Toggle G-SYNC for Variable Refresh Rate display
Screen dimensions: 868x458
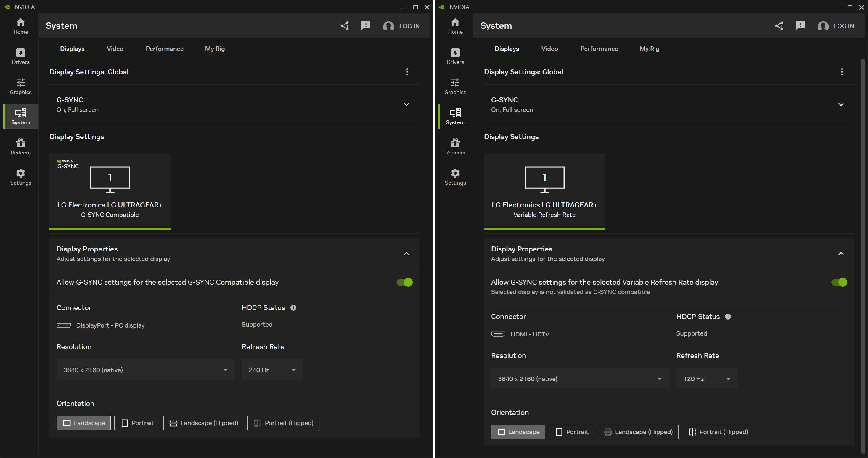tap(839, 282)
